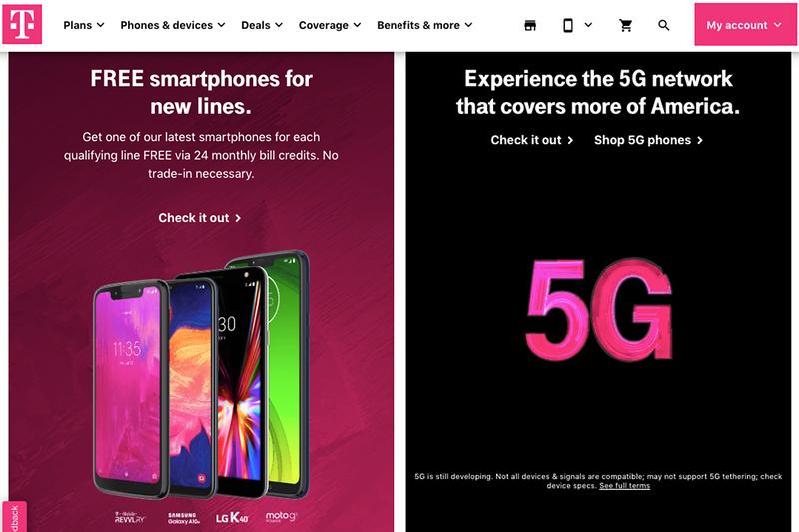Open the See full terms link
This screenshot has width=799, height=532.
click(x=625, y=486)
